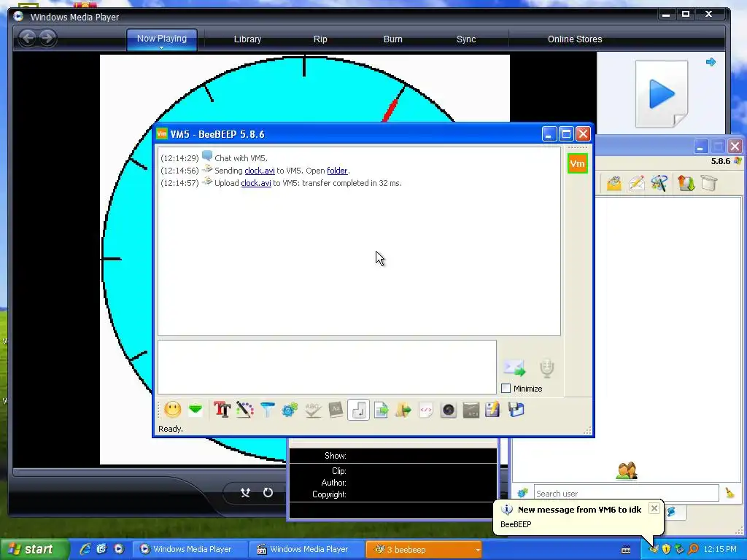Click the Media Player forward navigation arrow

pos(47,38)
